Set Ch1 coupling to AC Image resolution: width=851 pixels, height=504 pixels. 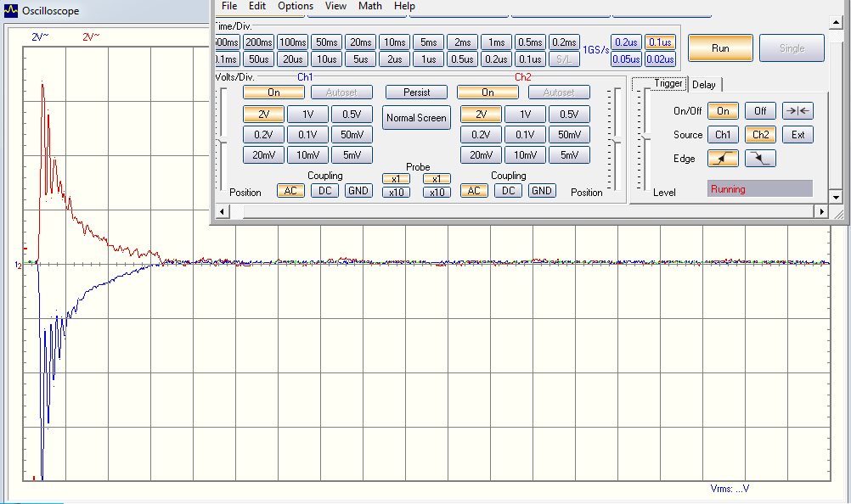click(291, 191)
